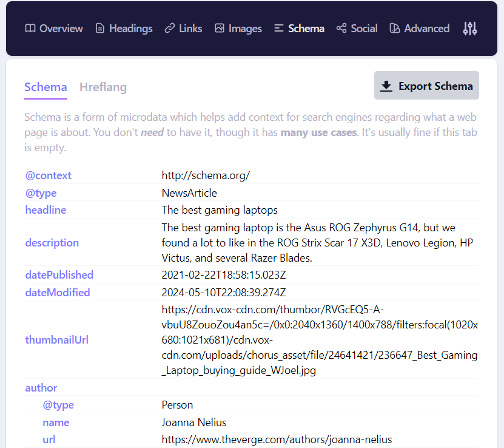This screenshot has width=504, height=448.
Task: Click the datePublished timestamp value
Action: [x=224, y=275]
